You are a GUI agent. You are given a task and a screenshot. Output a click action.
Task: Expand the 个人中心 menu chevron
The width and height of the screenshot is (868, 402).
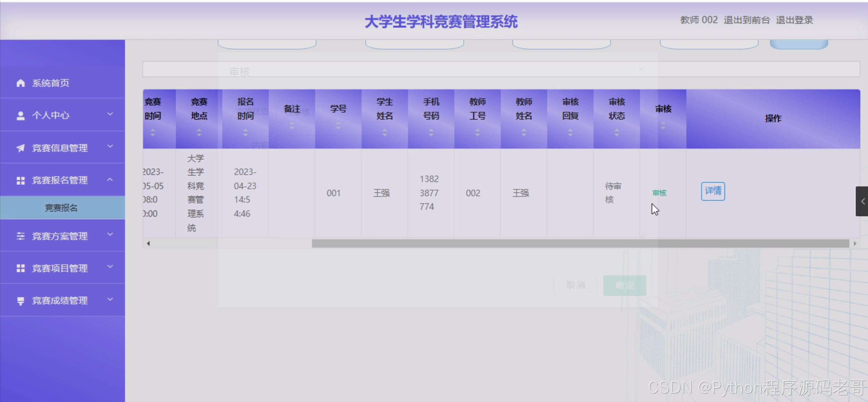coord(110,114)
